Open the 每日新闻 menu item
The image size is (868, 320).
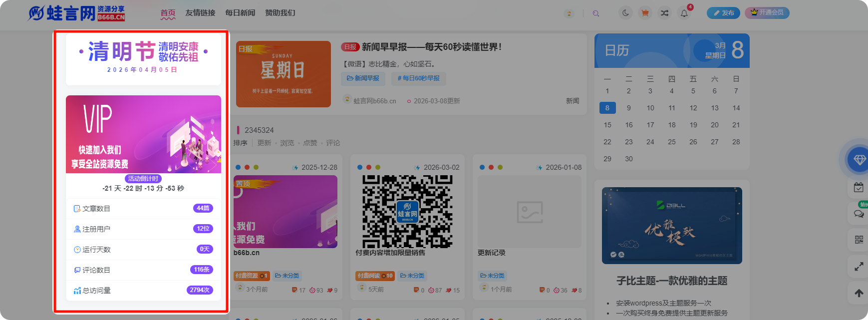(240, 13)
